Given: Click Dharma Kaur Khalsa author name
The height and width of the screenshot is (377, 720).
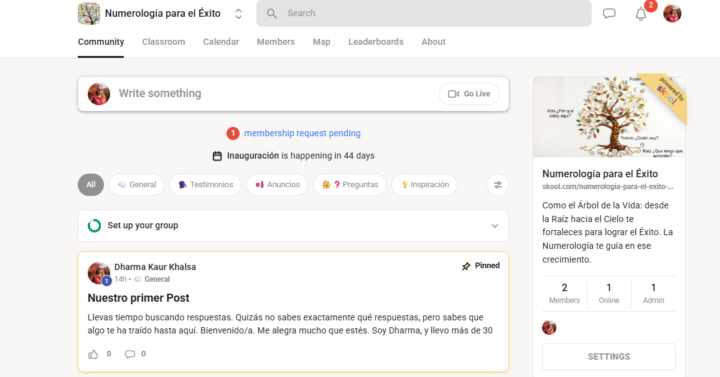Looking at the screenshot, I should (155, 267).
